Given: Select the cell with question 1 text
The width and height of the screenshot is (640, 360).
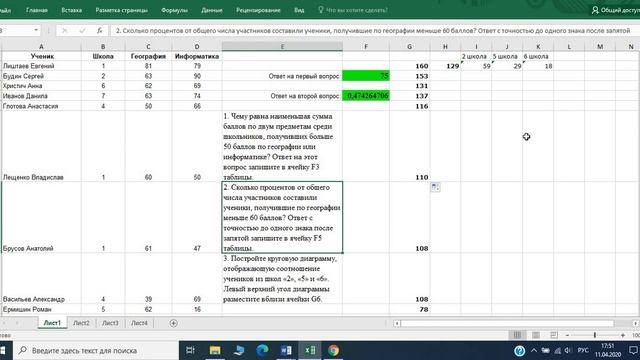Looking at the screenshot, I should tap(282, 147).
